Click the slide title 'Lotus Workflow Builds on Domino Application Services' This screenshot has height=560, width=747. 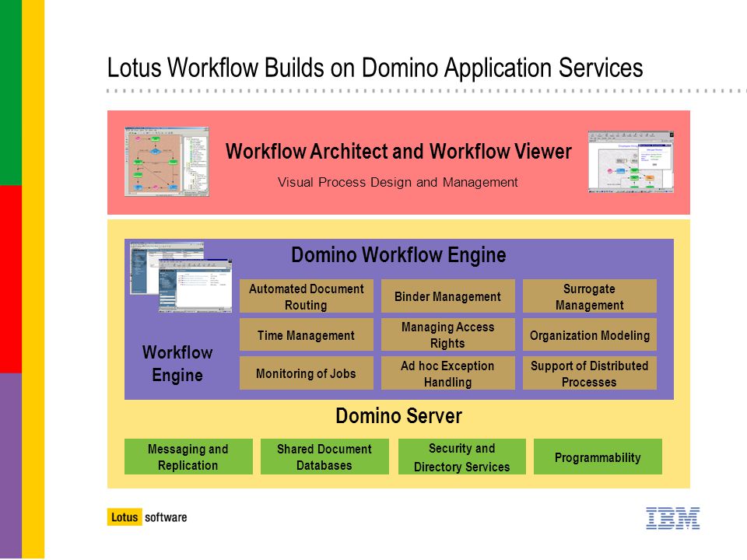point(375,68)
